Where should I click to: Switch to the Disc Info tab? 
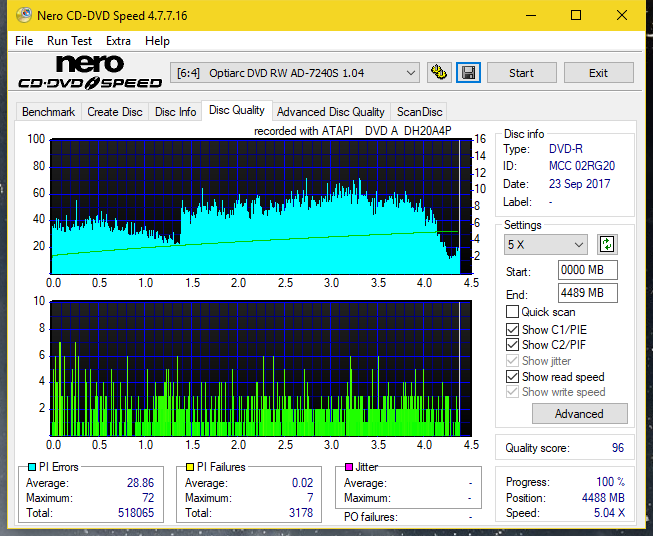[175, 112]
